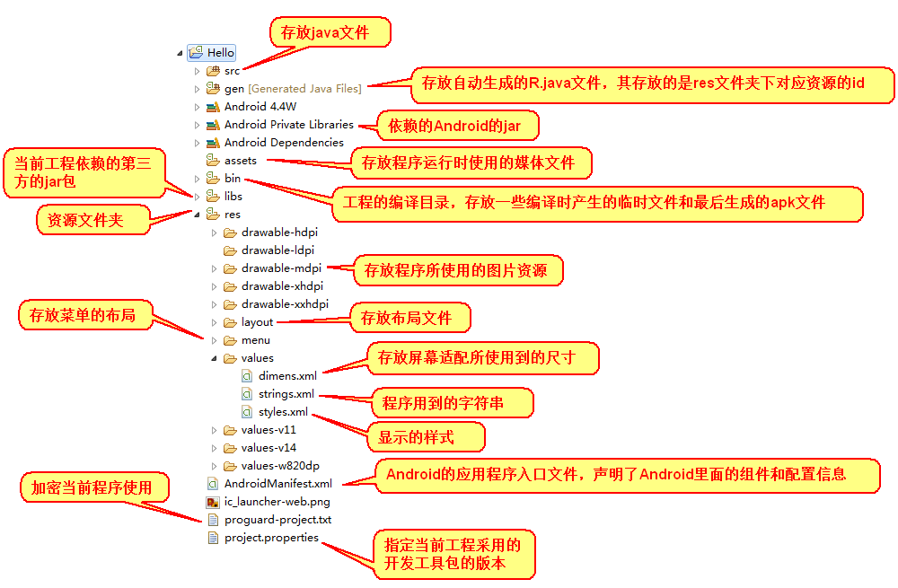Click the Android Private Libraries icon
Image resolution: width=898 pixels, height=588 pixels.
click(x=213, y=125)
